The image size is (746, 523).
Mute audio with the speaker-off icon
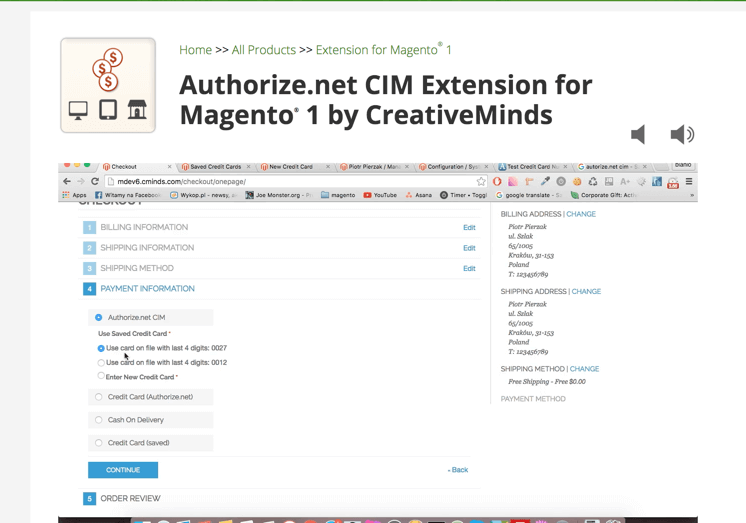pyautogui.click(x=638, y=134)
